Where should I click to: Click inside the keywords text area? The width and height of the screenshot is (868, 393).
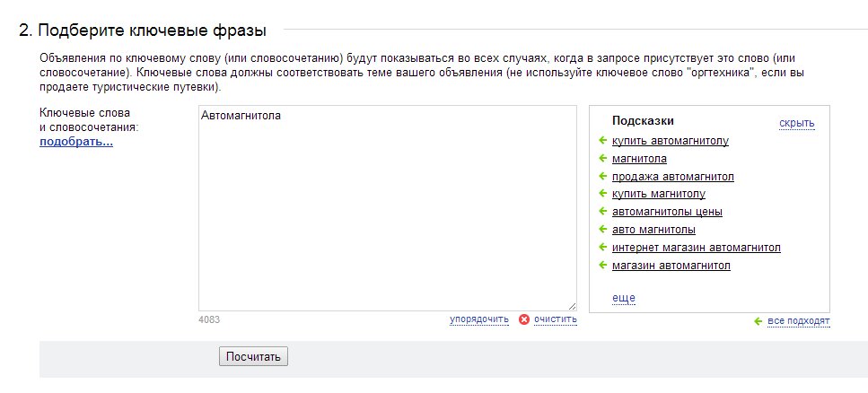(x=388, y=208)
